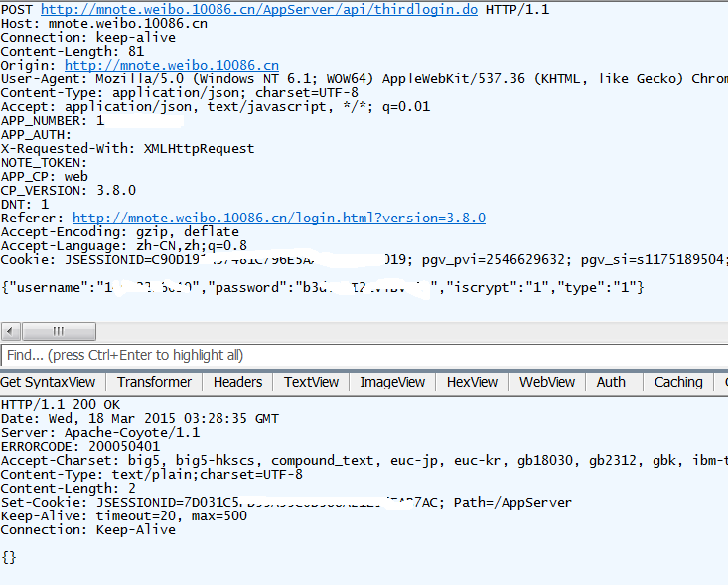Click the horizontal scrollbar thumb

(x=59, y=331)
